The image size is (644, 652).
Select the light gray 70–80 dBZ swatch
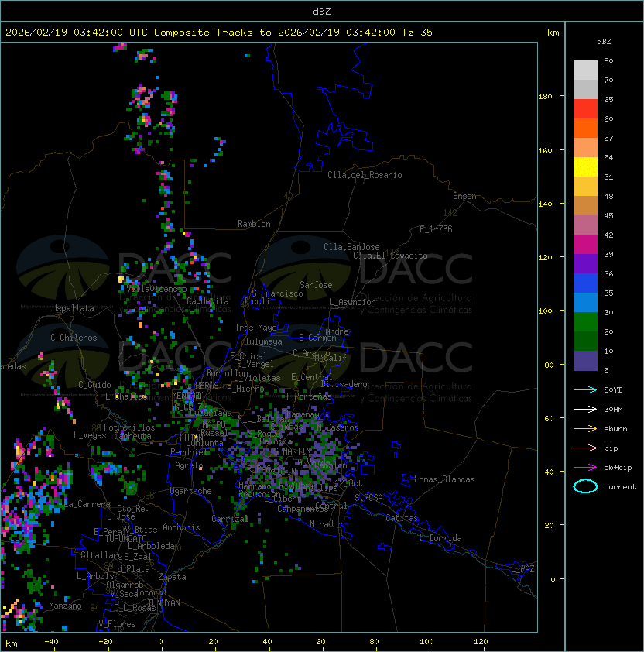585,70
